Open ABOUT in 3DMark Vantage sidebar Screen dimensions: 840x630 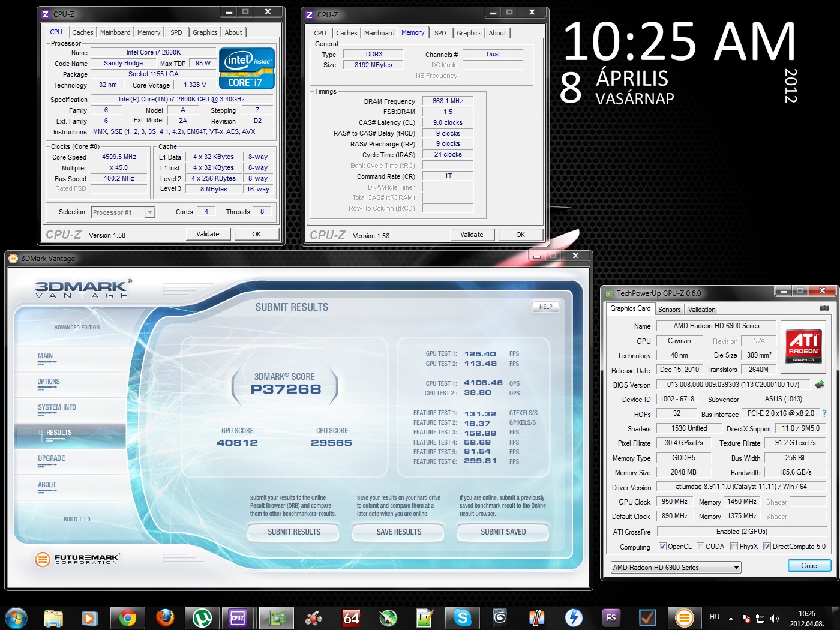[x=47, y=485]
